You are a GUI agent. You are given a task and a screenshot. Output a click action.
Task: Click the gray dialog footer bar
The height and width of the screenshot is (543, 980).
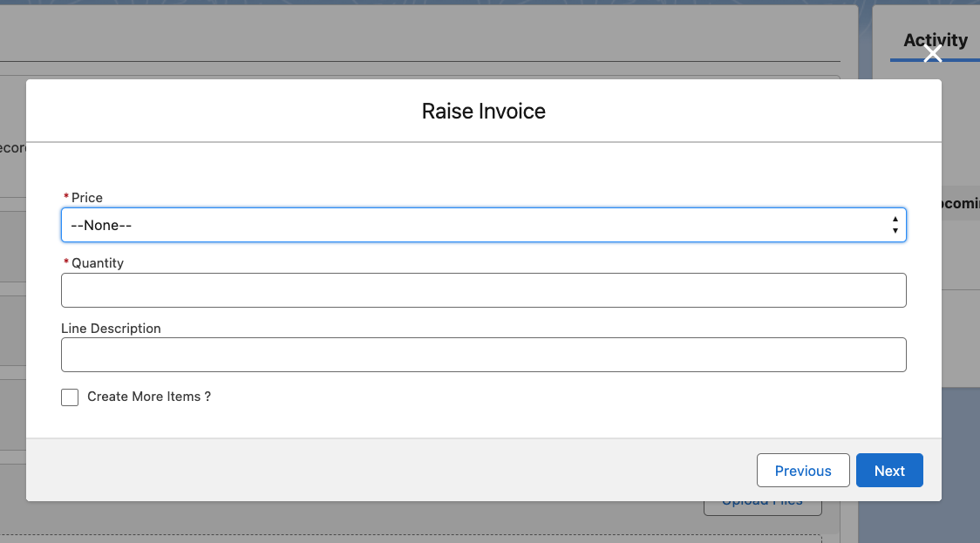(x=392, y=470)
